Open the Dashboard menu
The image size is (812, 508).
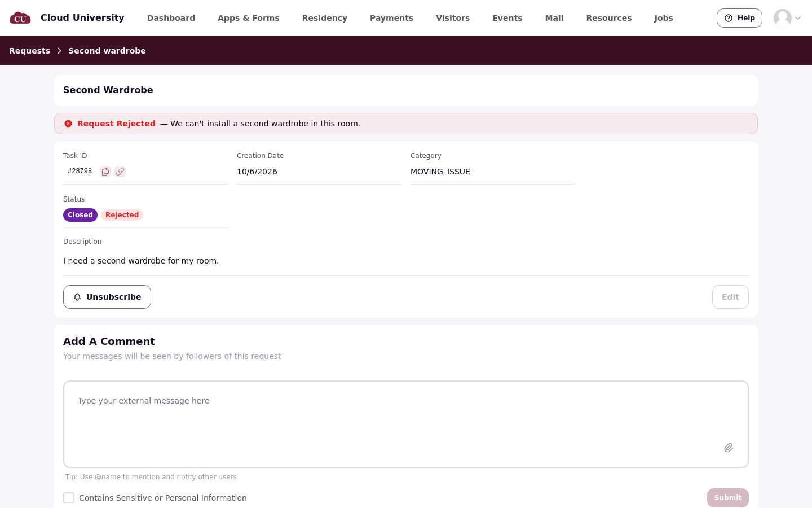(171, 18)
